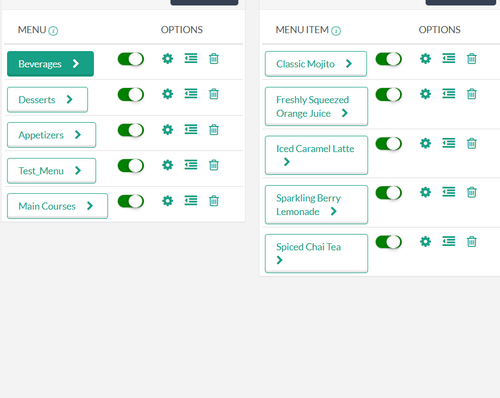
Task: Open settings gear for Test_Menu
Action: 167,165
